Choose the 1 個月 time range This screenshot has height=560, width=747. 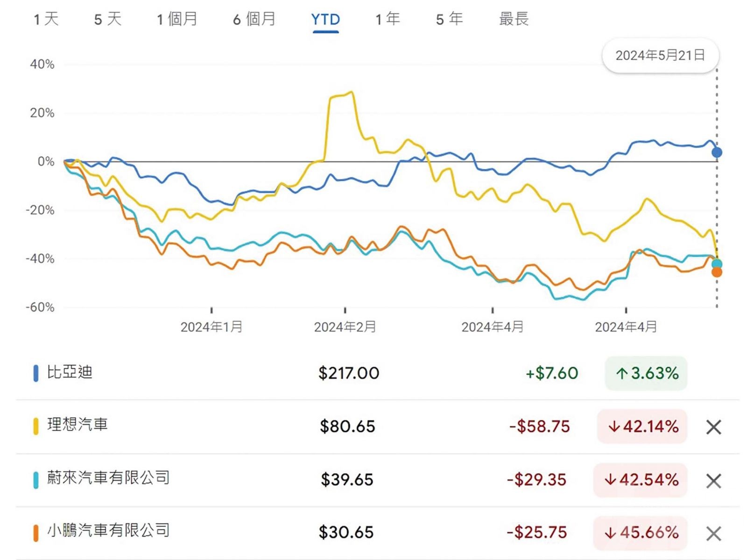(177, 19)
